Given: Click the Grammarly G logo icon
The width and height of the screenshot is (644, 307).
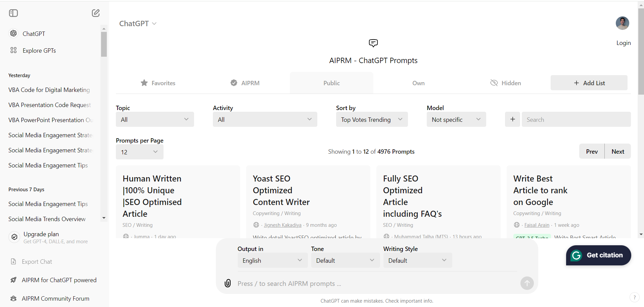Looking at the screenshot, I should click(x=576, y=255).
